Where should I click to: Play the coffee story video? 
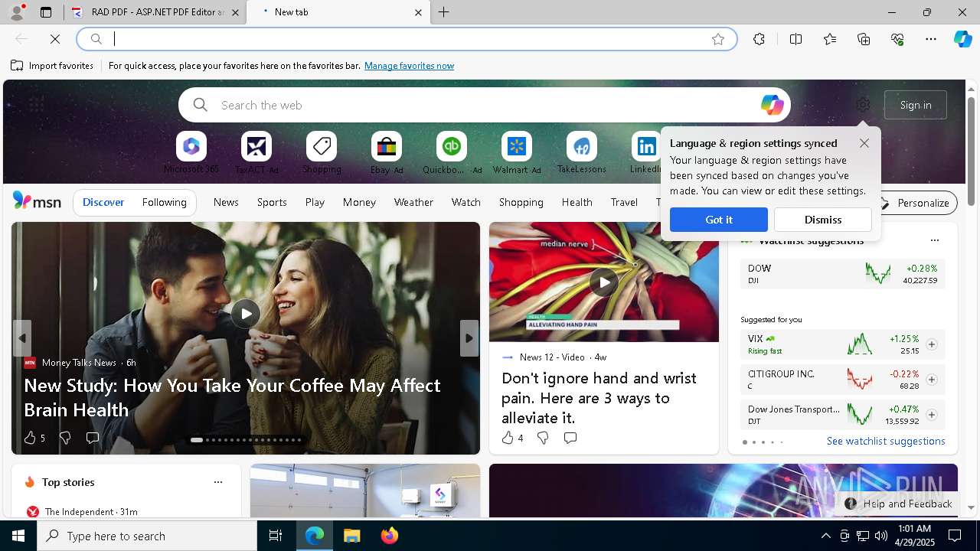tap(246, 313)
